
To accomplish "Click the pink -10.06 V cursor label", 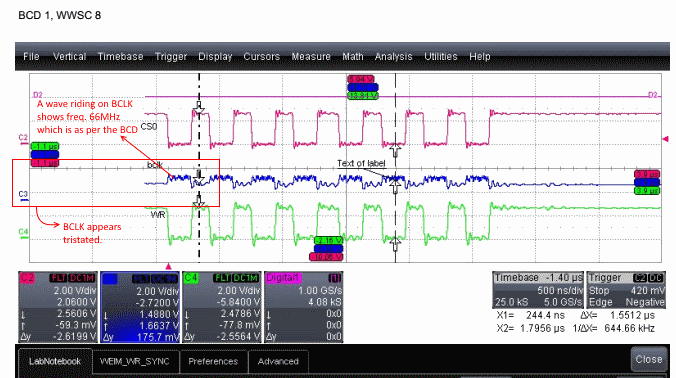I will [x=326, y=257].
